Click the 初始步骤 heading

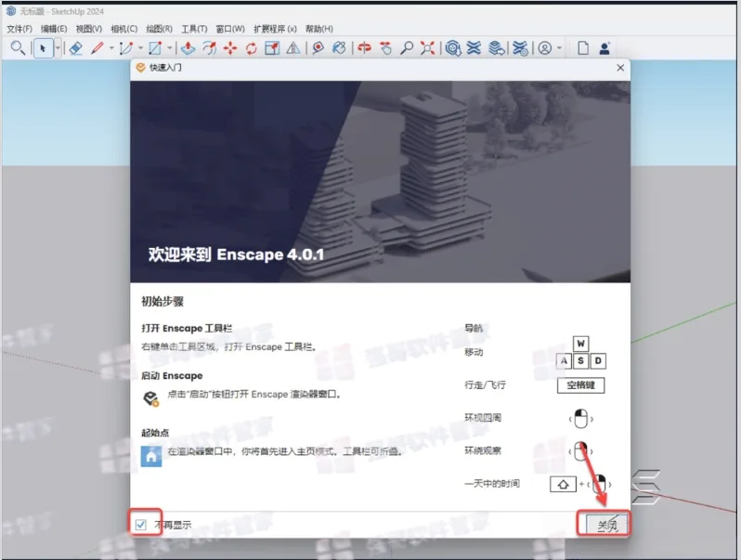point(162,302)
